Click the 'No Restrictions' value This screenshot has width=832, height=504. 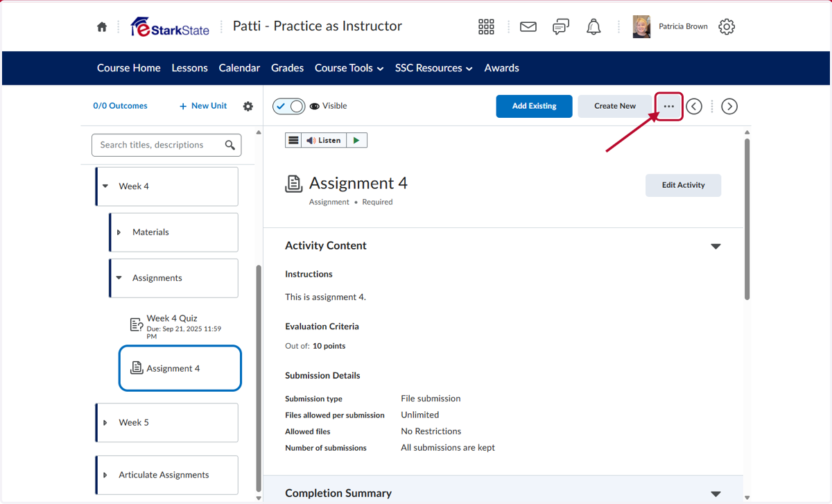(x=431, y=431)
